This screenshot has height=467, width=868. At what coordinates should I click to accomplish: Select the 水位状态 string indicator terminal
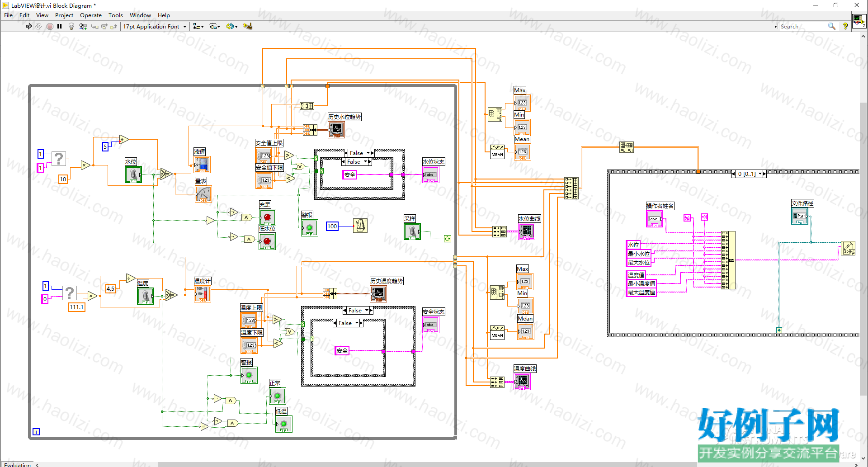click(x=431, y=175)
